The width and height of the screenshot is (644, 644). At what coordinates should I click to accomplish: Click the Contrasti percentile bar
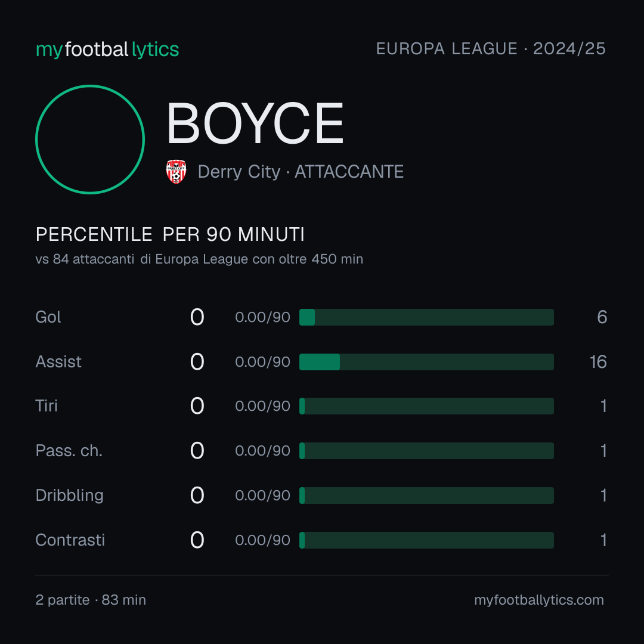tap(426, 540)
